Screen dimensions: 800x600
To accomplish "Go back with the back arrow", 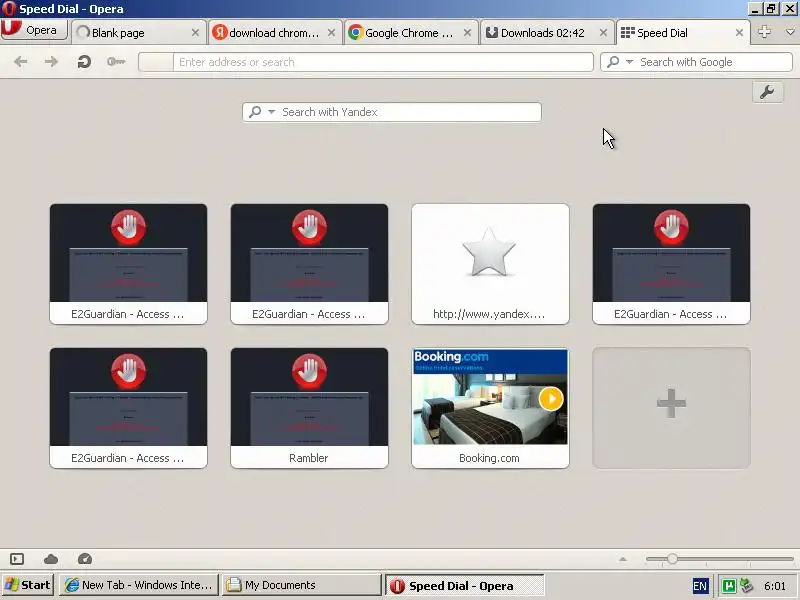I will [20, 62].
